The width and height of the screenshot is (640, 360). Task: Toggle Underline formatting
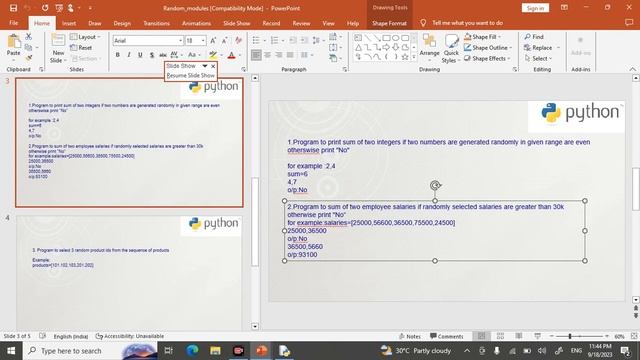coord(140,55)
